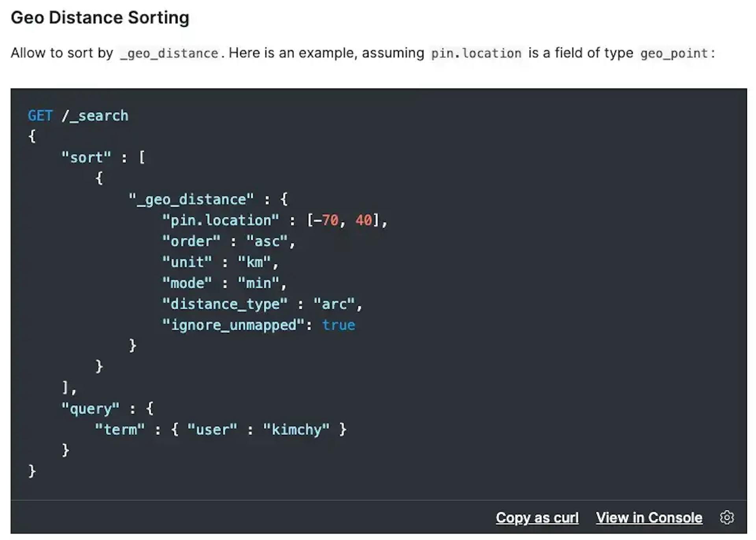Image resolution: width=756 pixels, height=540 pixels.
Task: Select the inline code geo_point in the paragraph
Action: [674, 53]
